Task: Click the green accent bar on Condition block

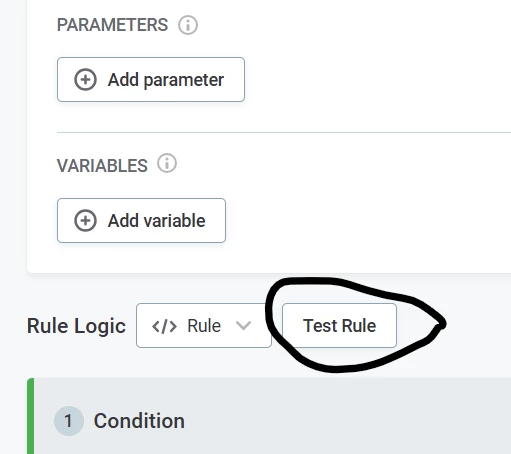Action: pos(30,416)
